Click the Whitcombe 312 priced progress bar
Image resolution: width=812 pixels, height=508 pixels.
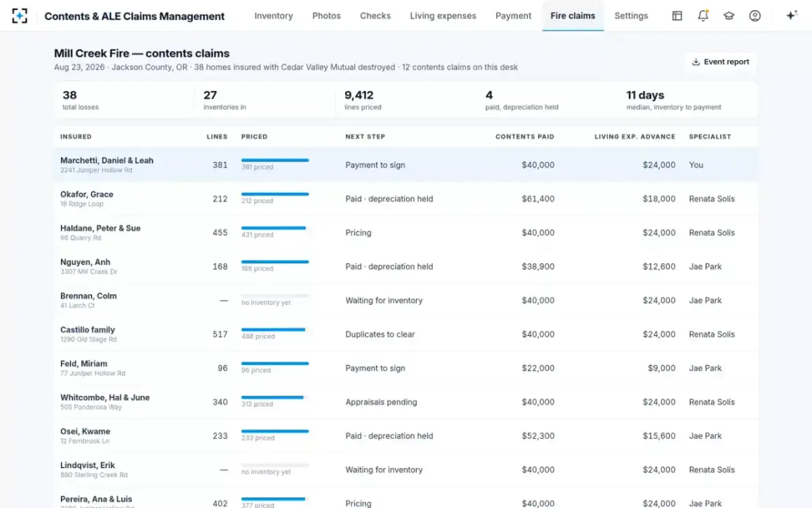(275, 398)
